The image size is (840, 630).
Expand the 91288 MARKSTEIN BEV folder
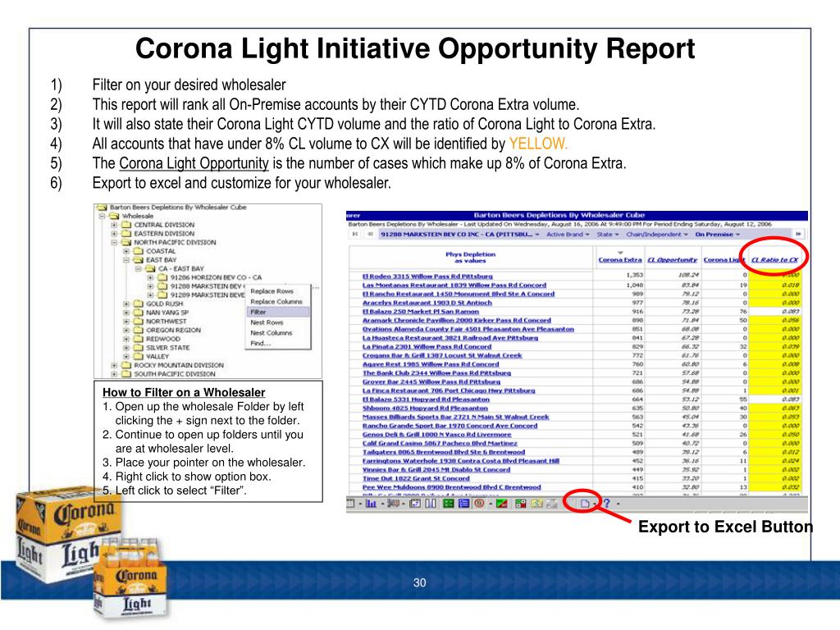(151, 286)
